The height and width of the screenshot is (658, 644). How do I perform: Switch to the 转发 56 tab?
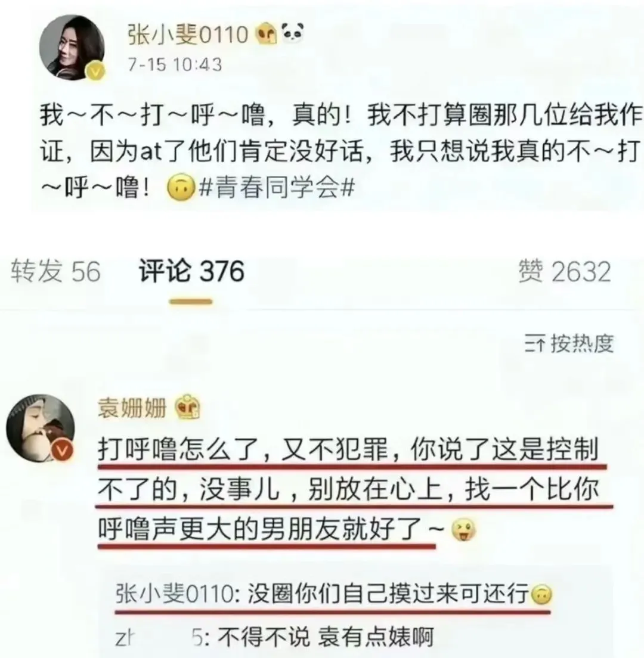(56, 271)
